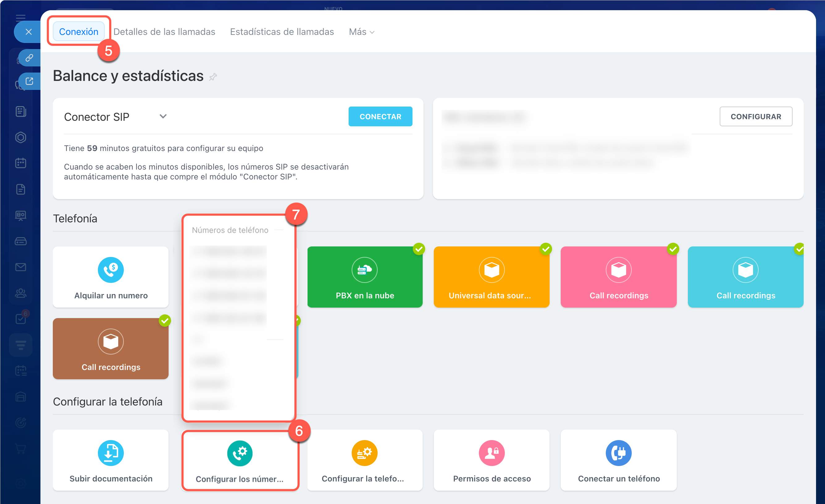Click the copy link icon in sidebar

[x=29, y=58]
